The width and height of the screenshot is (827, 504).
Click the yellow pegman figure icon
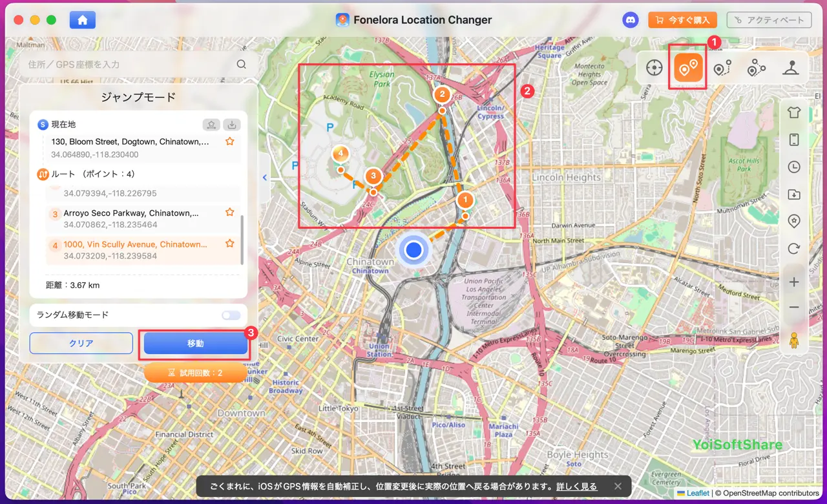[x=794, y=340]
